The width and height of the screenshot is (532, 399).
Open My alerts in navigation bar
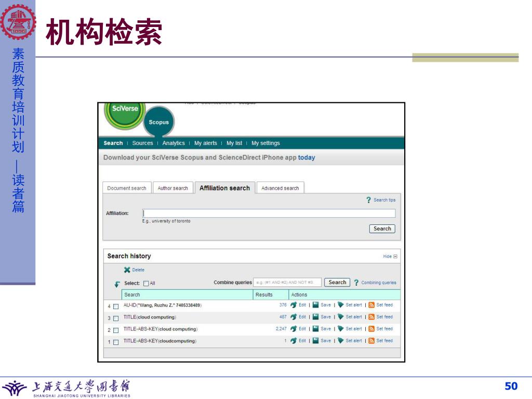tap(205, 143)
